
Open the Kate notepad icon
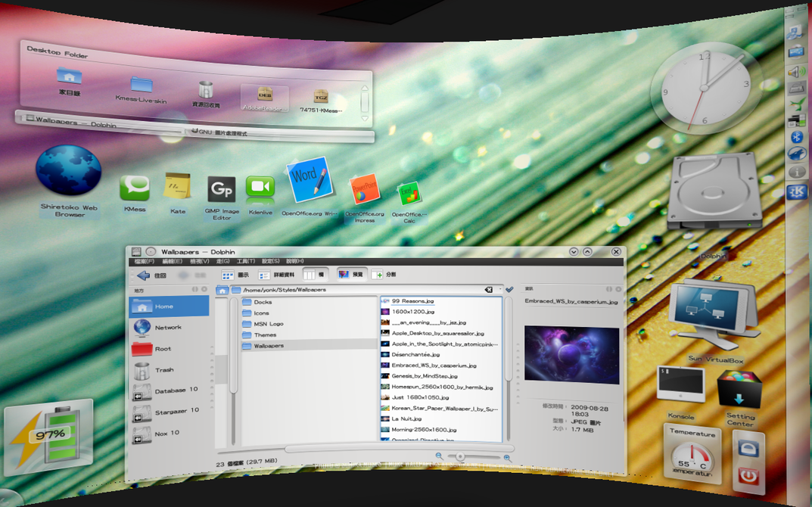click(x=177, y=186)
